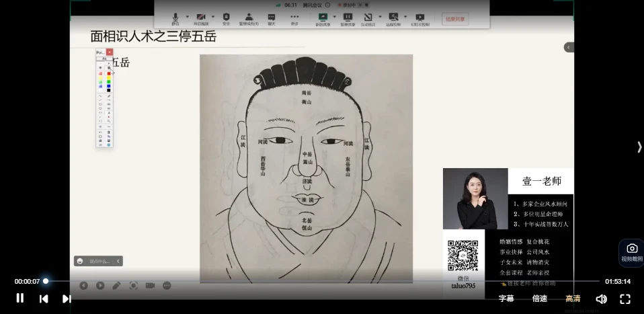Pause the video playback

(20, 298)
